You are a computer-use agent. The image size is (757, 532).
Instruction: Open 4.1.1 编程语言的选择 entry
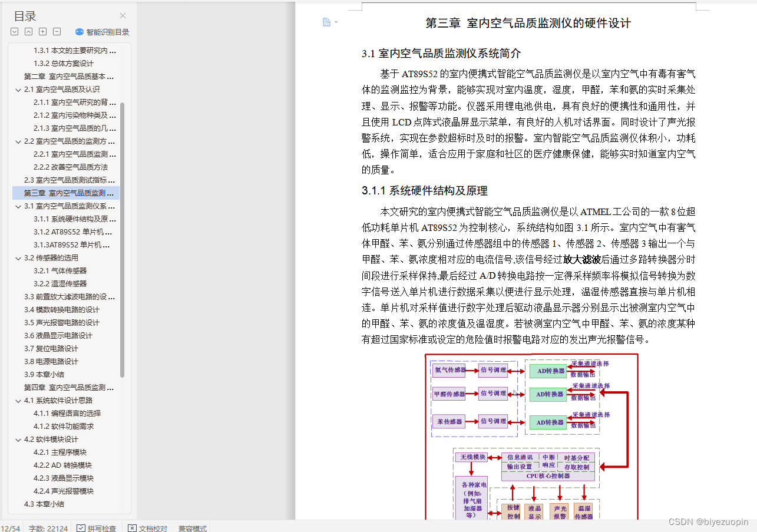pos(67,414)
